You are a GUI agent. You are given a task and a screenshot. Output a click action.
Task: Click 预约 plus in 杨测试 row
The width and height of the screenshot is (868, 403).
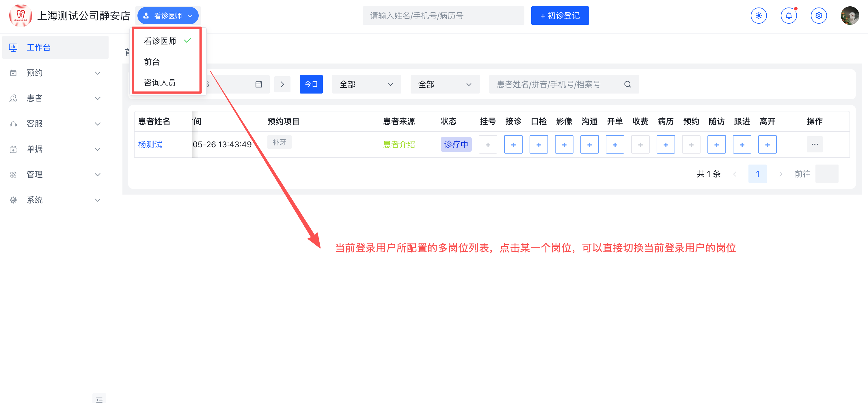(691, 145)
